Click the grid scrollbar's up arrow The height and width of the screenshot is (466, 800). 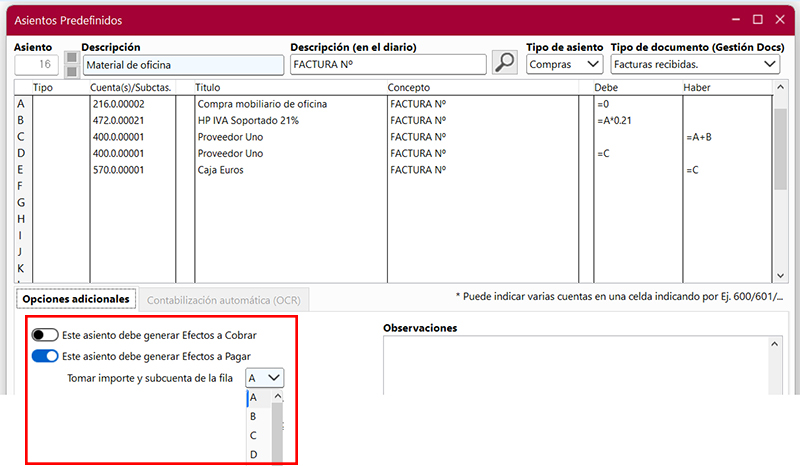point(780,88)
